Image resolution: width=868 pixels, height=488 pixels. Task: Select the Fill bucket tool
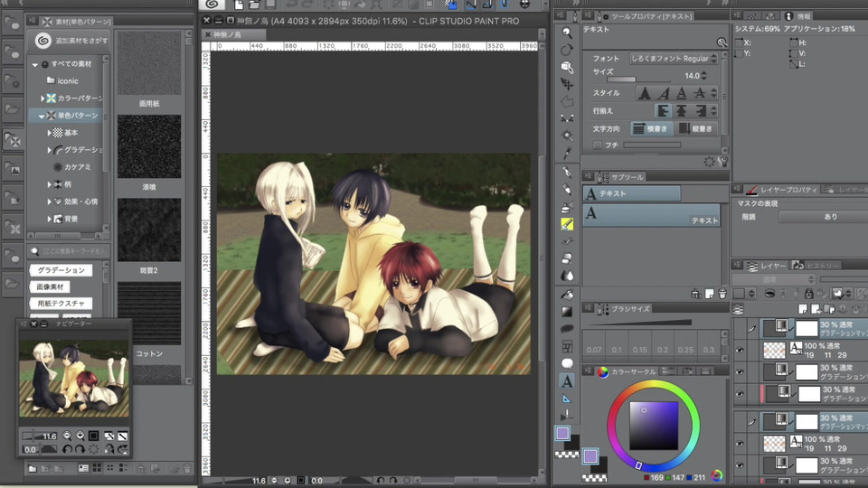567,294
